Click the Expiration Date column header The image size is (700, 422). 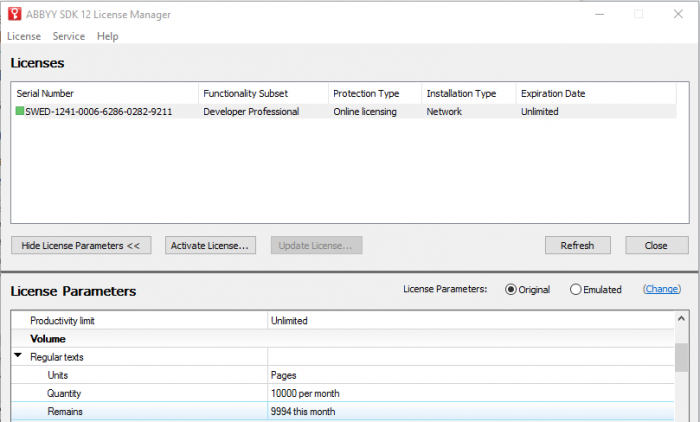pyautogui.click(x=596, y=93)
